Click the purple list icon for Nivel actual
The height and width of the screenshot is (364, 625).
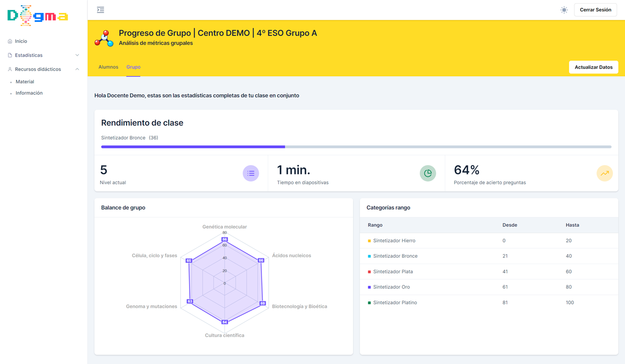pos(251,173)
